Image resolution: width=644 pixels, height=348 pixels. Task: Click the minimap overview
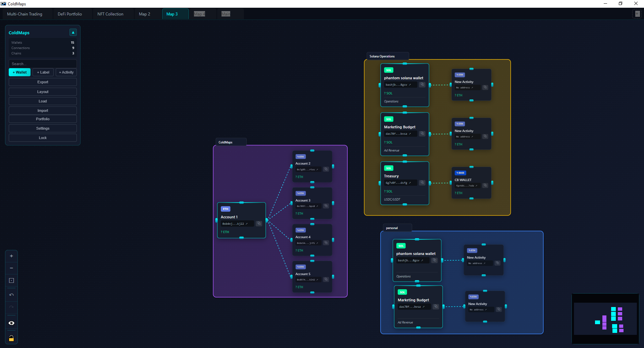pyautogui.click(x=605, y=319)
